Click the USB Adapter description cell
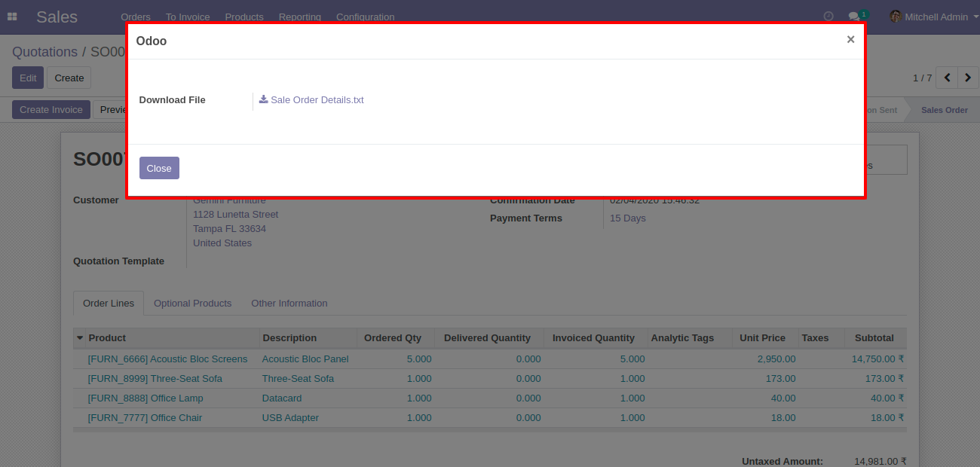Screen dimensions: 980x467 [x=290, y=418]
